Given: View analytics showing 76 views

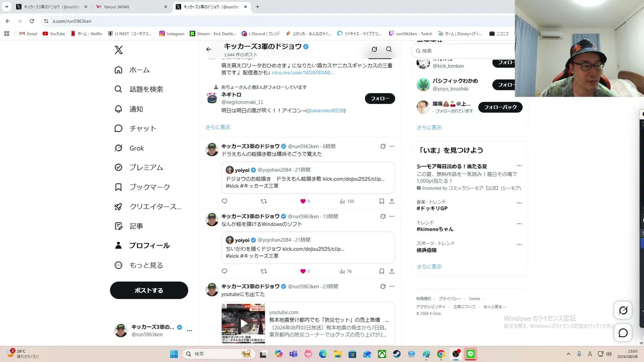Looking at the screenshot, I should [346, 271].
